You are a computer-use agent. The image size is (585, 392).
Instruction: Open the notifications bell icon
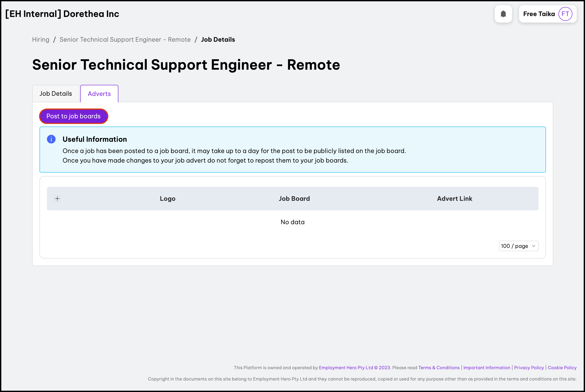click(x=503, y=14)
